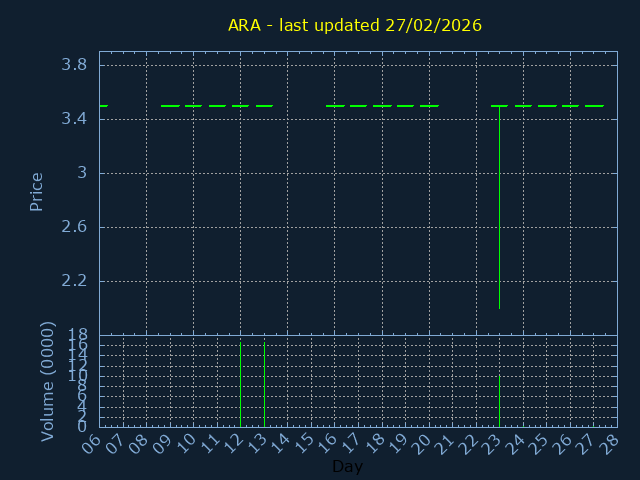Click the 'Price' y-axis label
Screen dimensions: 640x480
[x=37, y=191]
